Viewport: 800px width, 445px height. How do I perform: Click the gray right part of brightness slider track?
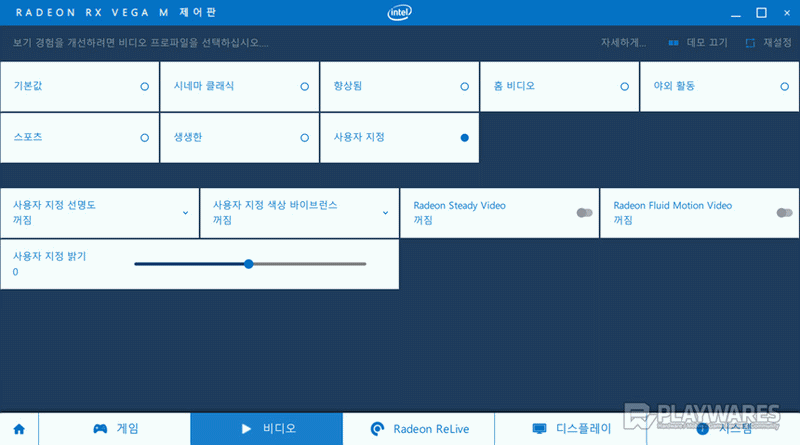point(310,264)
